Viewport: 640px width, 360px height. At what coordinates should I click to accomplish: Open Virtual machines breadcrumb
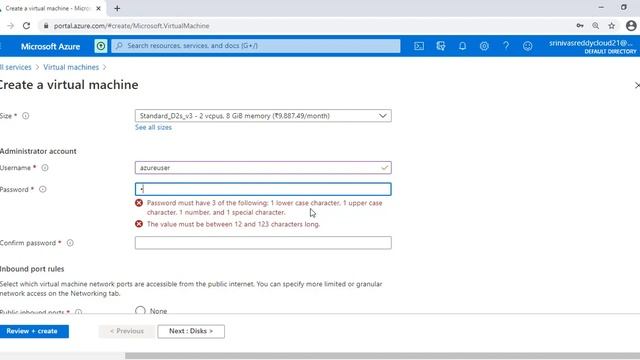[x=71, y=67]
